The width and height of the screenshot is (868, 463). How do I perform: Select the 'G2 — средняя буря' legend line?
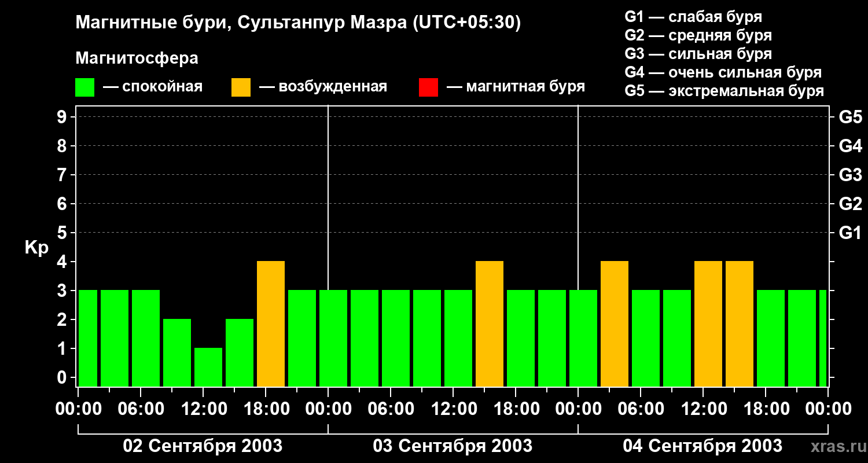(x=698, y=35)
